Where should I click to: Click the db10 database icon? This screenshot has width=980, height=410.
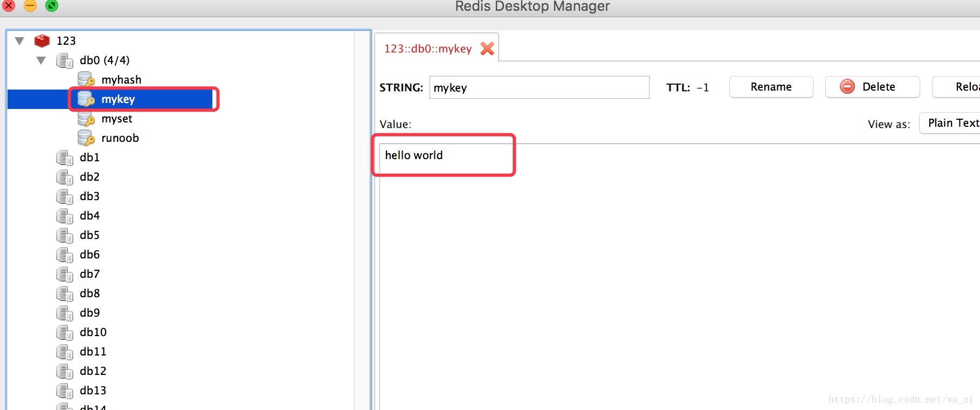65,332
